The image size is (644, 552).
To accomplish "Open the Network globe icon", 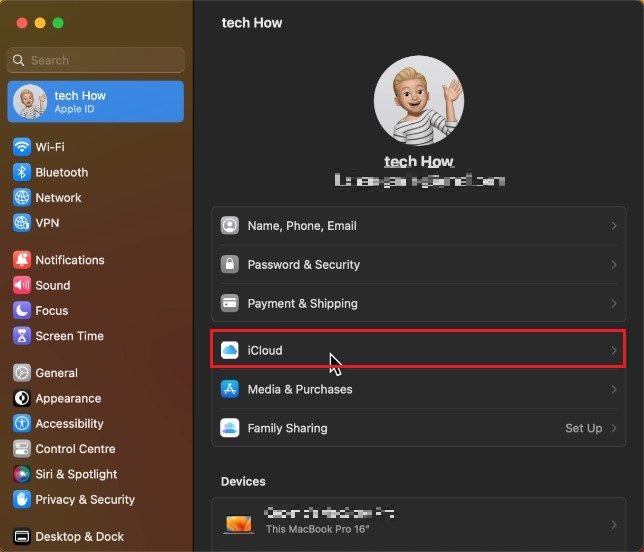I will pyautogui.click(x=22, y=198).
